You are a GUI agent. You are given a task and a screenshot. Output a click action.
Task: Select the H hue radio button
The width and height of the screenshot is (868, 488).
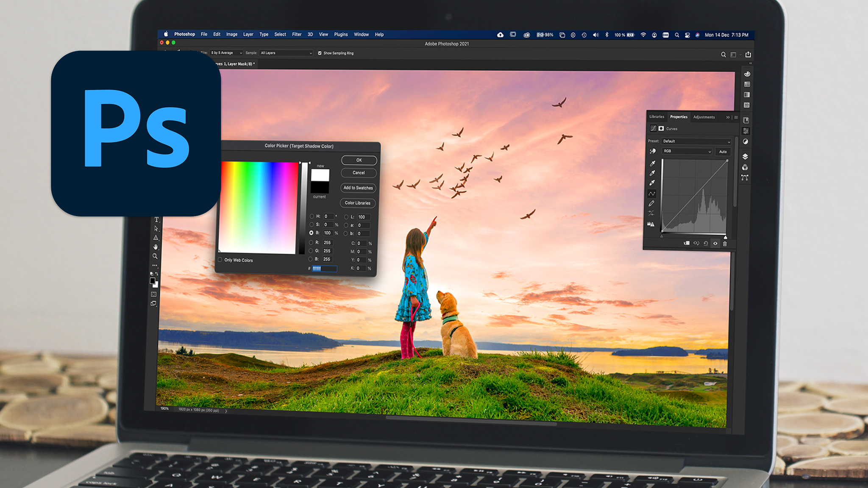coord(312,216)
